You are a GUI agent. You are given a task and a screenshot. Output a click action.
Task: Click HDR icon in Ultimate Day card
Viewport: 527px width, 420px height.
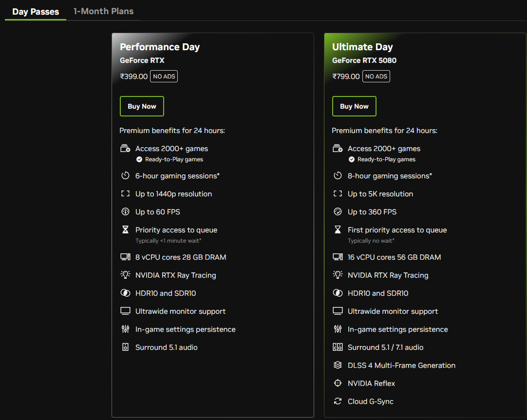(338, 293)
